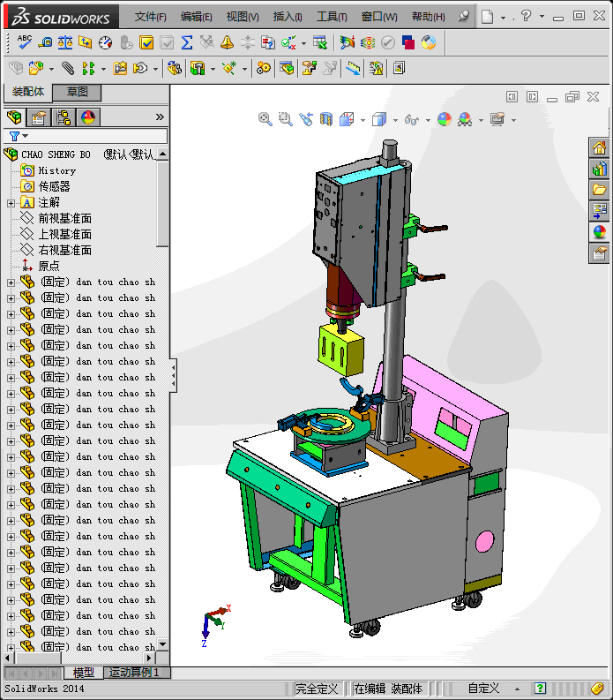Open the Section Properties tool
Viewport: 613px width, 700px height.
pos(86,42)
